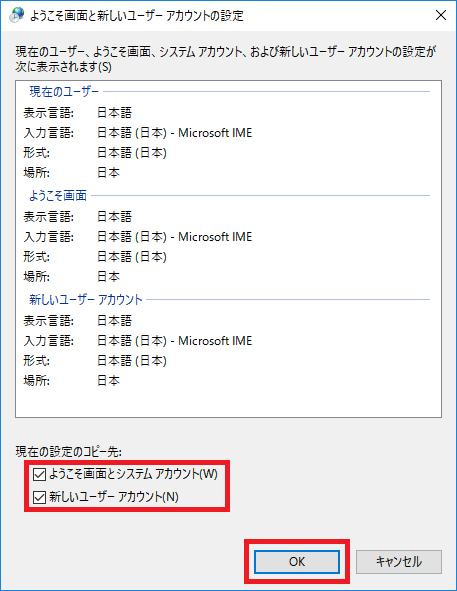Click 形式 日本語 (日本) under 現在のユーザー
457x591 pixels.
[x=132, y=153]
